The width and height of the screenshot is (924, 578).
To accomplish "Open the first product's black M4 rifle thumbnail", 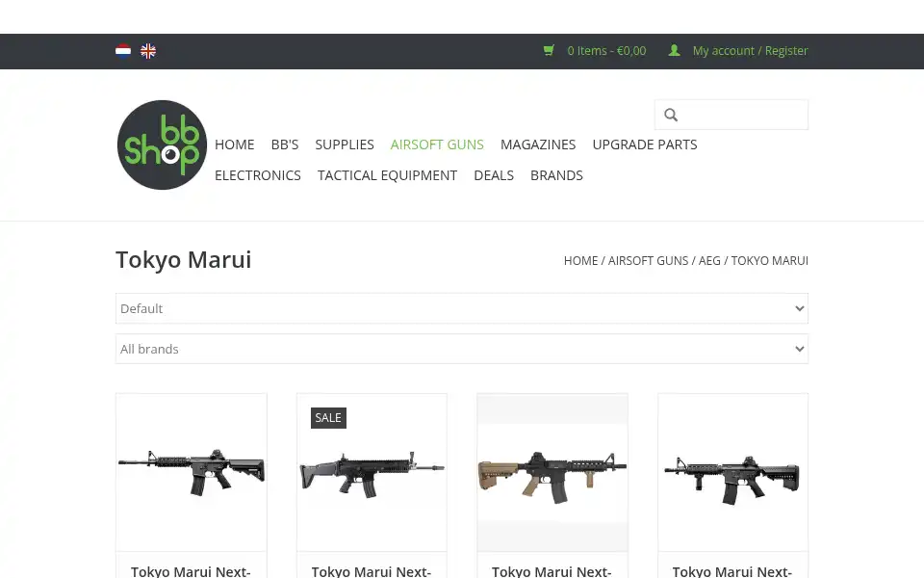I will pyautogui.click(x=192, y=472).
